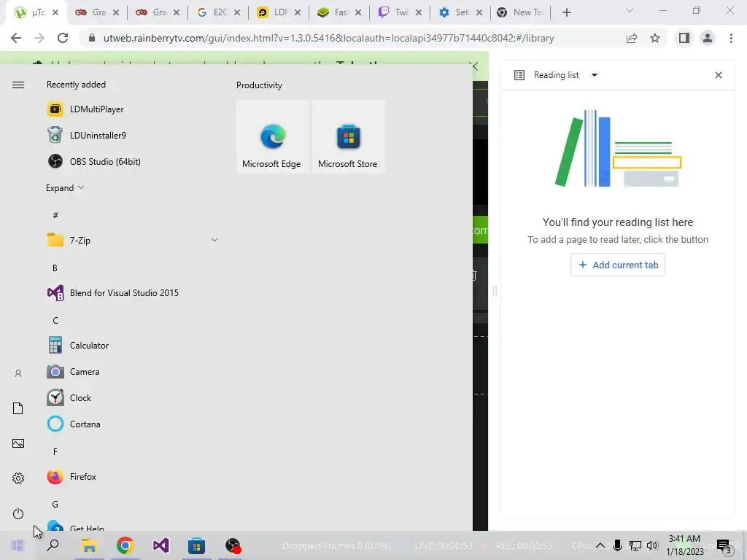This screenshot has width=747, height=560.
Task: Expand the 7-Zip folder chevron
Action: tap(214, 240)
